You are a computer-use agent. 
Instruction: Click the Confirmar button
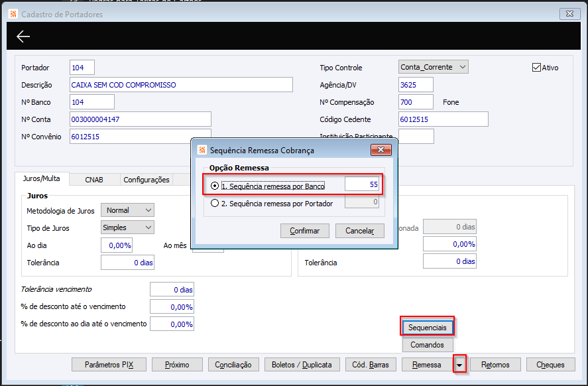[x=304, y=231]
